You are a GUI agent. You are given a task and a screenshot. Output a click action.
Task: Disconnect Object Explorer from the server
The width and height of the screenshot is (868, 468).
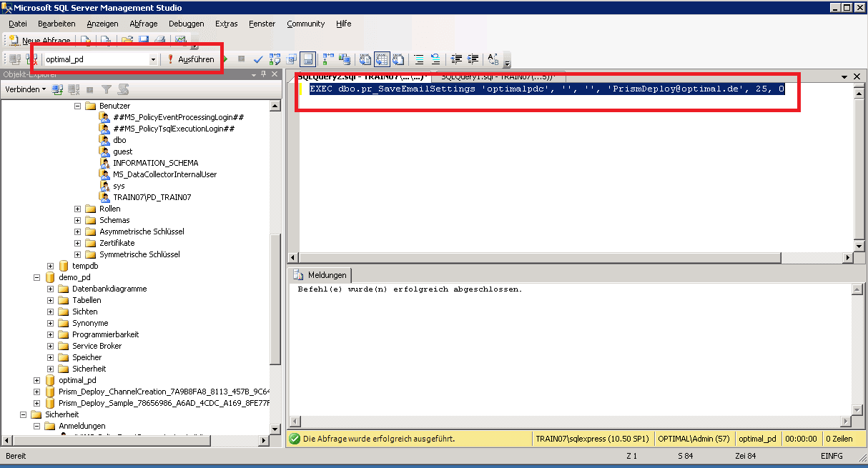(71, 89)
